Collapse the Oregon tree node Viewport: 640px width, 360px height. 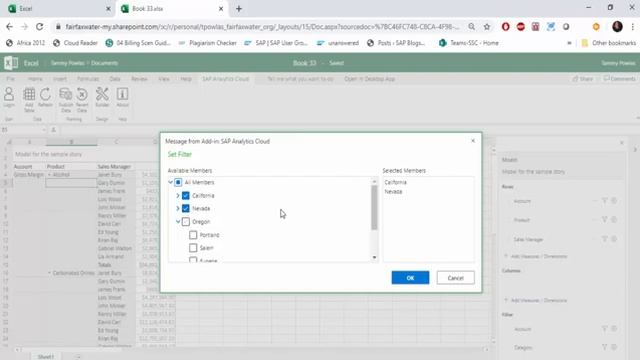178,222
